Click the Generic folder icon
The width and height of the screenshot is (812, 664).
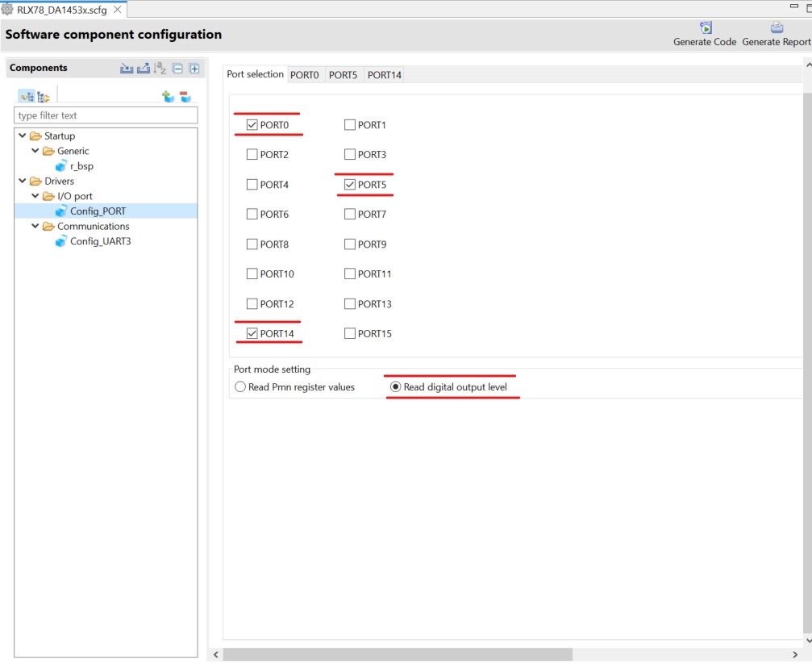coord(48,151)
